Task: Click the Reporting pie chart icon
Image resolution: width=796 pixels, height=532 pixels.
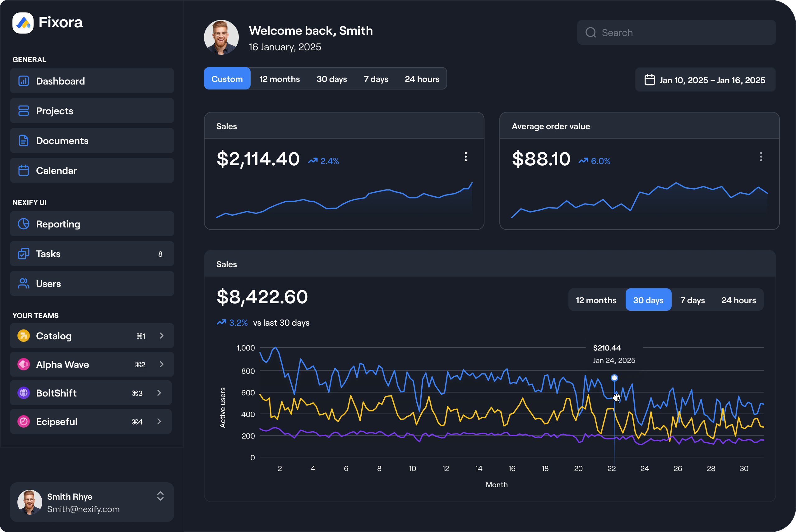Action: tap(23, 224)
